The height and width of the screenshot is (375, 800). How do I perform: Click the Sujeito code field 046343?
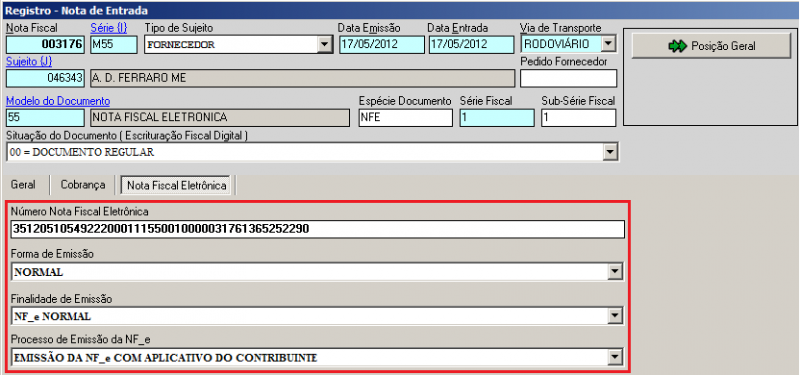coord(46,78)
